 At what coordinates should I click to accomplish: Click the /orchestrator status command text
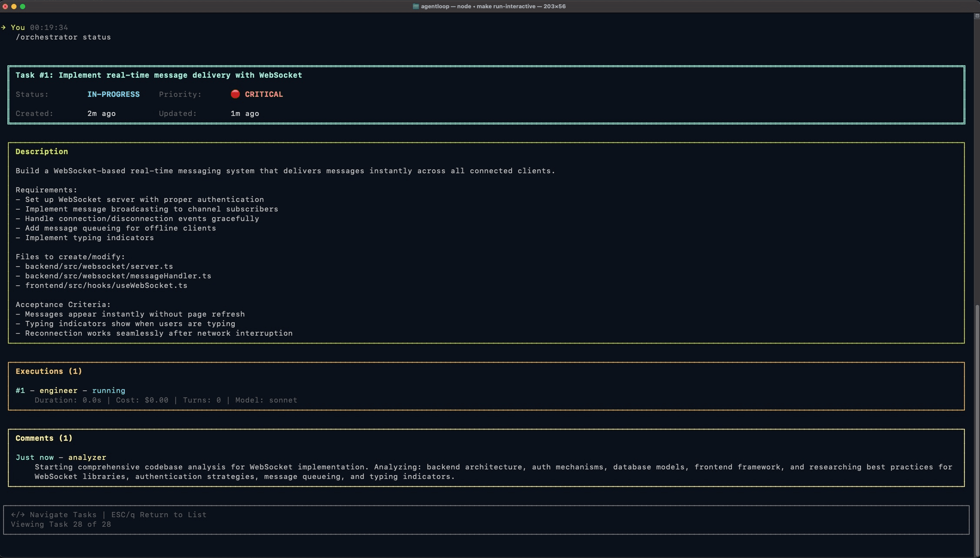pyautogui.click(x=63, y=37)
